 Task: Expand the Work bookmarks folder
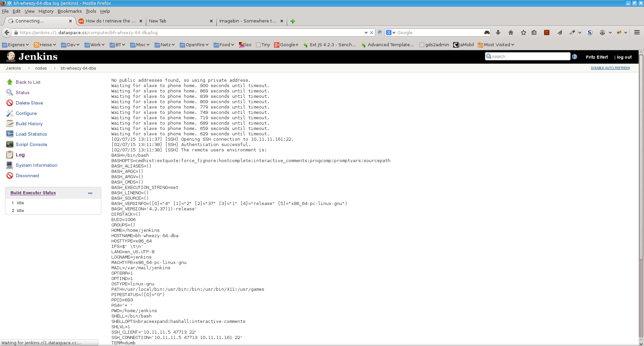(x=95, y=45)
